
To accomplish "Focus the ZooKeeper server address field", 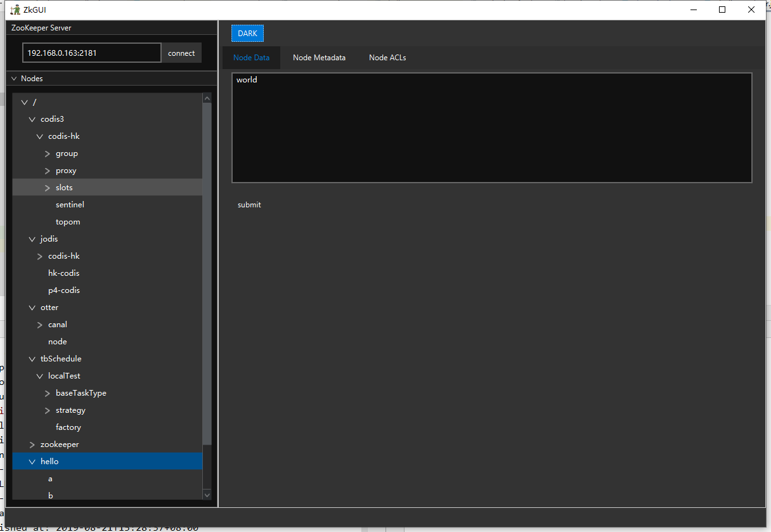I will 92,53.
